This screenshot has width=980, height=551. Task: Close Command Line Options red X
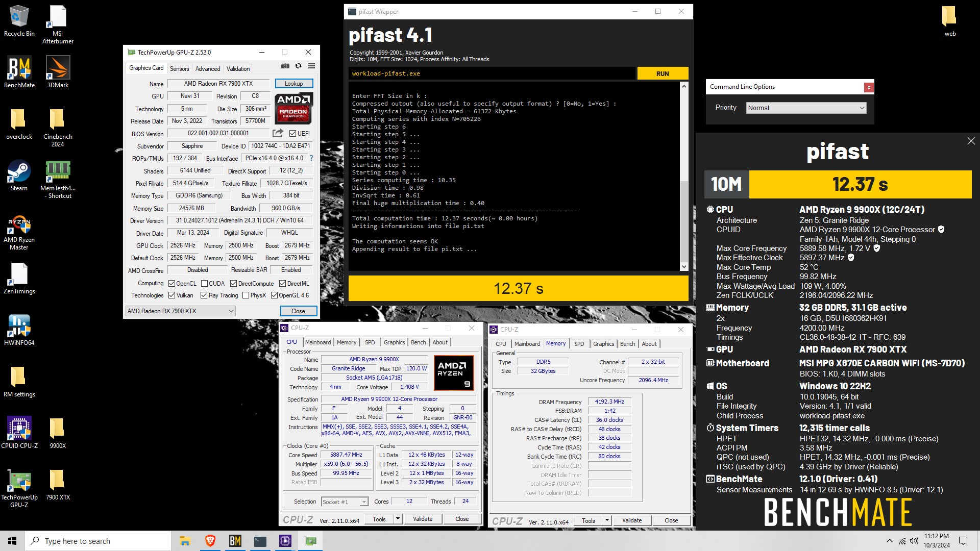click(868, 87)
